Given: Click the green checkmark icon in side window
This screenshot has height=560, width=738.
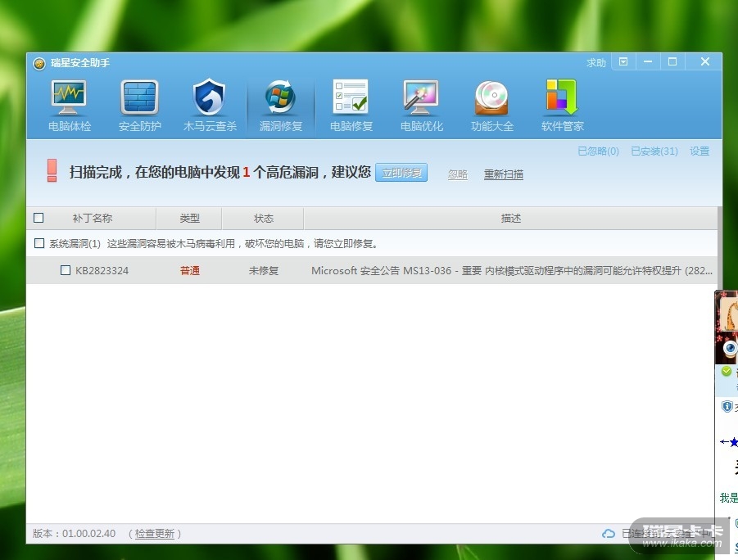Looking at the screenshot, I should click(x=727, y=372).
